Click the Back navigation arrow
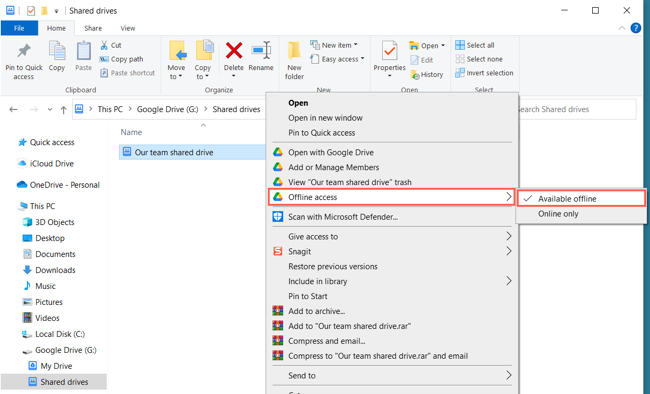 (x=13, y=109)
